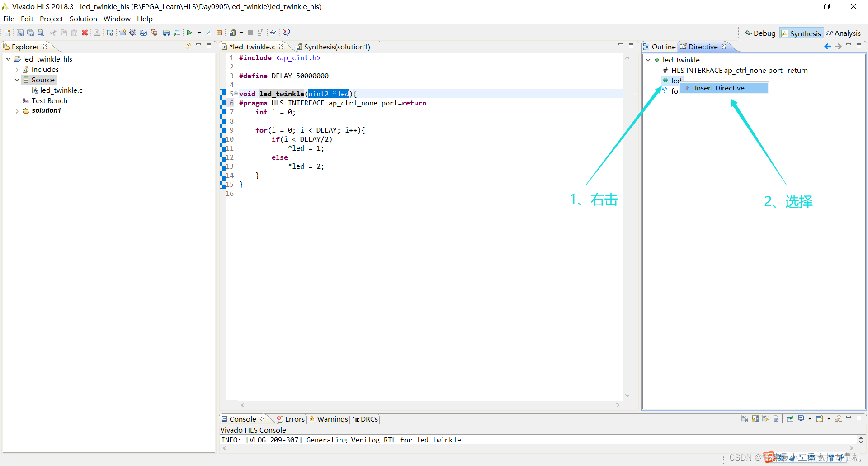Click the Link with Editor sync arrows
The image size is (868, 466).
tap(188, 46)
